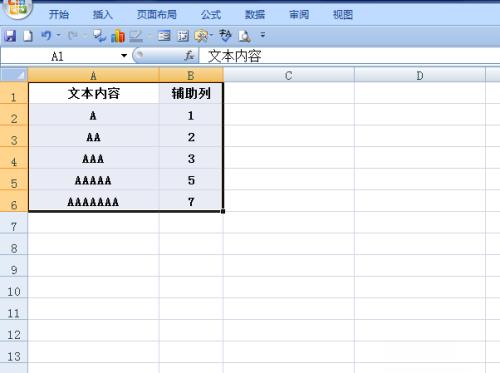500x373 pixels.
Task: Select row 13 header
Action: coord(14,352)
